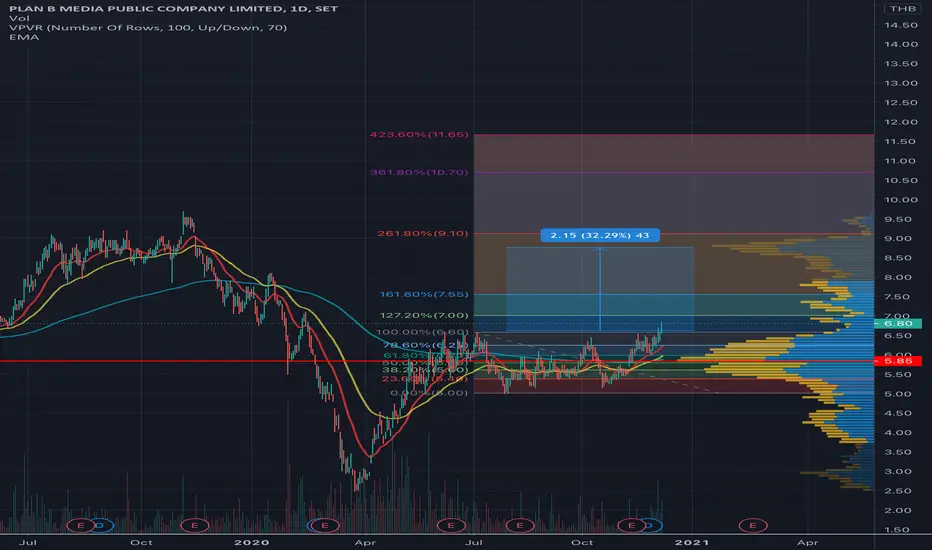Select the 100.00%(6.60) Fibonacci label

click(x=422, y=332)
